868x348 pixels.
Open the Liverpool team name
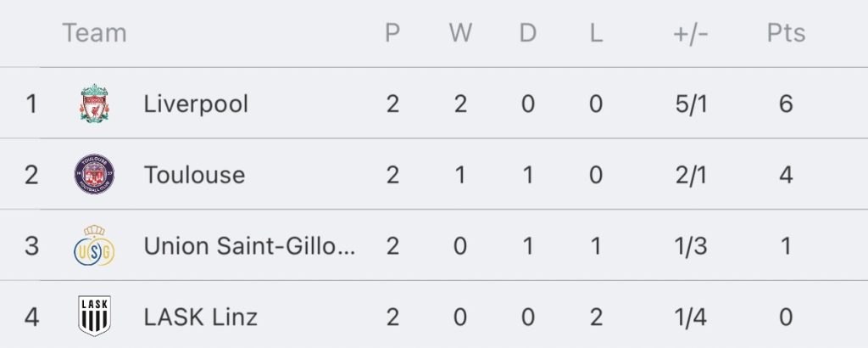tap(196, 104)
